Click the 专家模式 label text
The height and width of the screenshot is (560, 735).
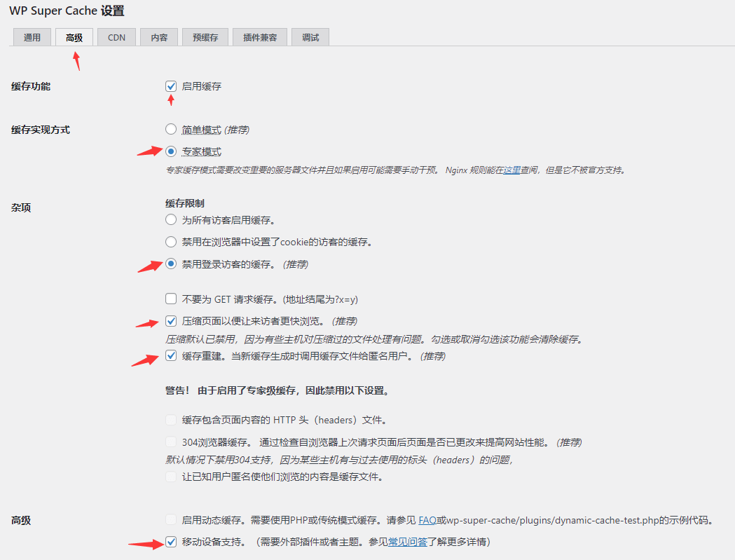click(202, 152)
